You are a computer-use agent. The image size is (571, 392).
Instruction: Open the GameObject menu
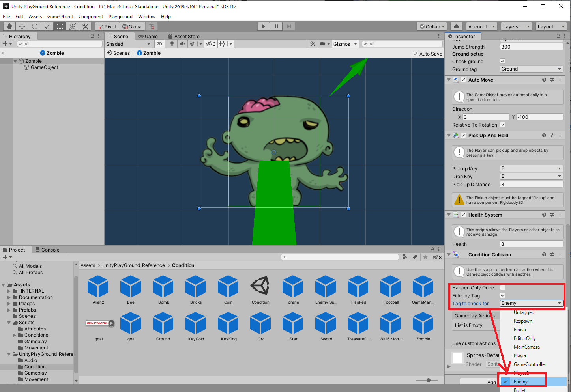60,17
